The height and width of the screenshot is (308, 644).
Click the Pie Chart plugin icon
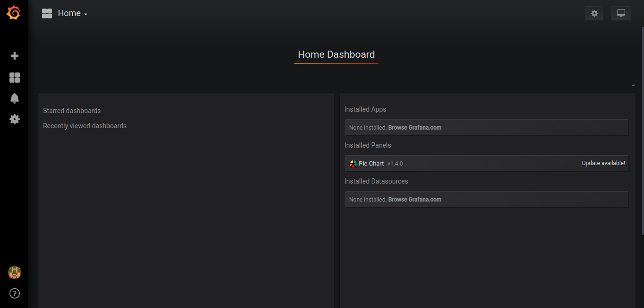[353, 163]
